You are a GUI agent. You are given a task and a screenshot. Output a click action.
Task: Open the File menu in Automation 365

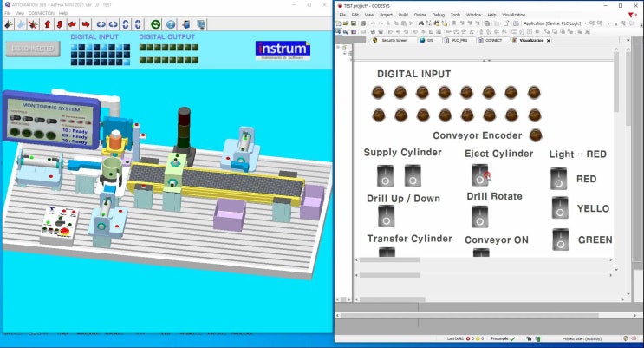coord(8,13)
